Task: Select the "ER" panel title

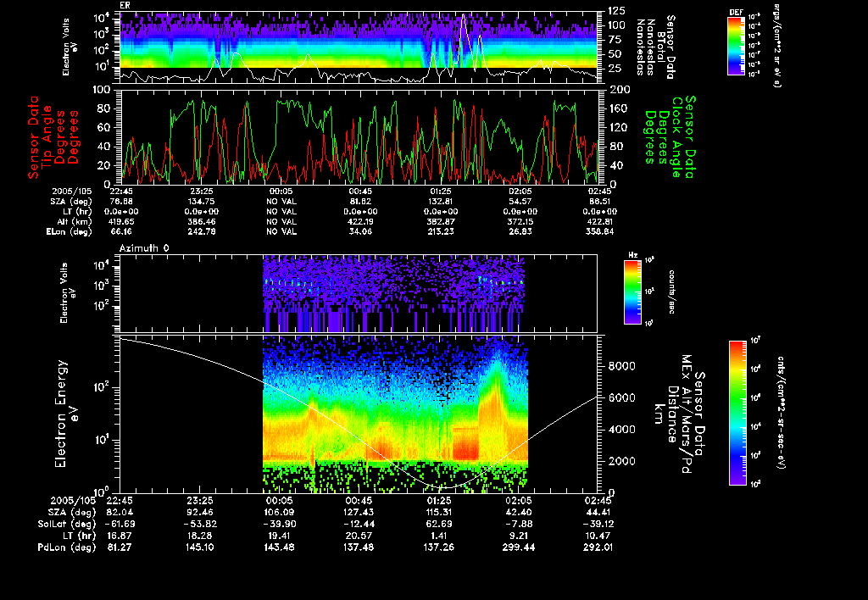Action: [125, 6]
